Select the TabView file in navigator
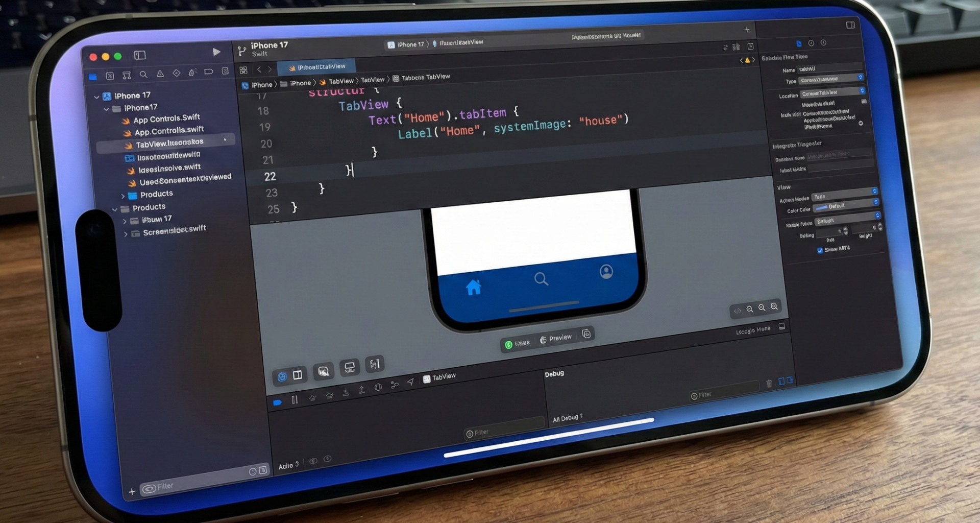 (169, 144)
